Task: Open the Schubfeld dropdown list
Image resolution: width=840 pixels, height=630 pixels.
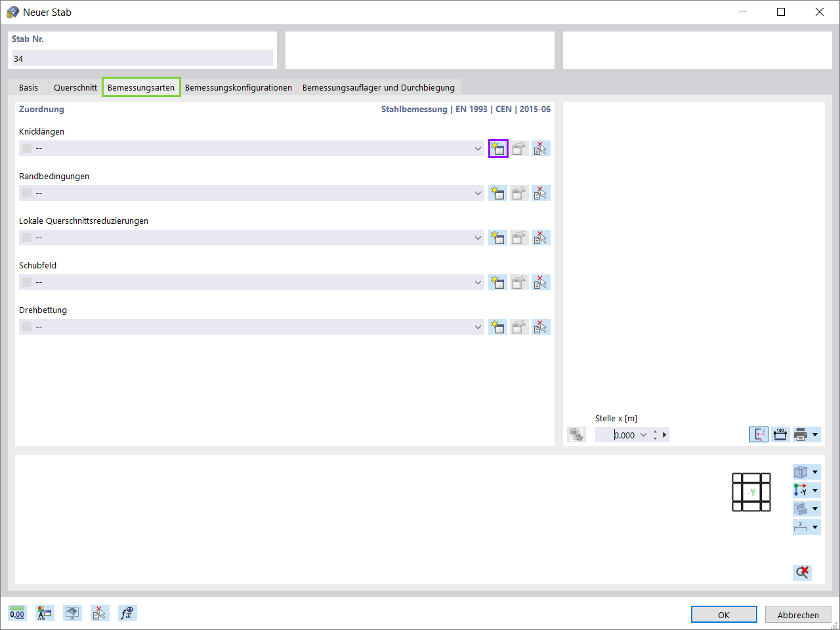Action: (x=478, y=283)
